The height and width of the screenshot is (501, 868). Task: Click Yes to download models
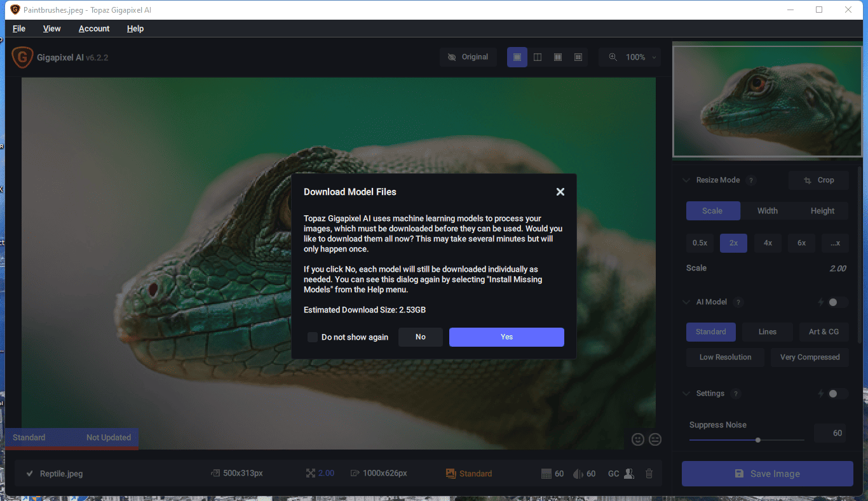(x=506, y=337)
